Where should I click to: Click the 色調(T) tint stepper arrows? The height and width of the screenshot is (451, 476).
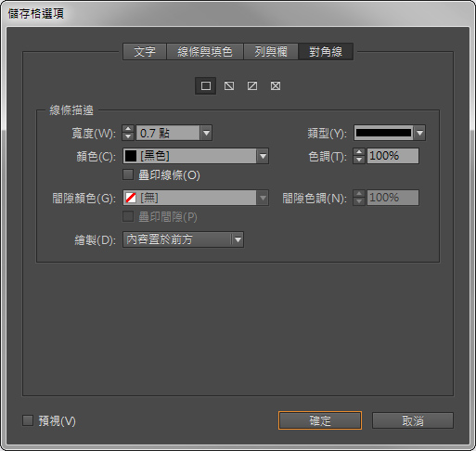point(359,156)
